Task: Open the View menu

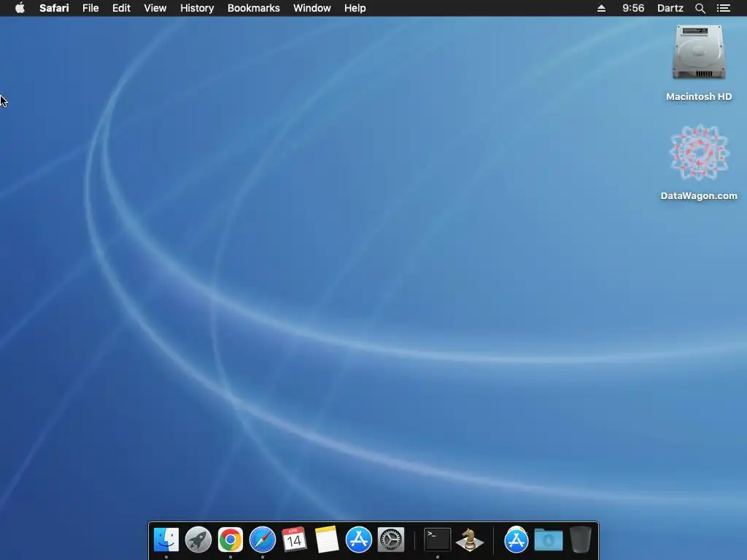Action: [x=155, y=8]
